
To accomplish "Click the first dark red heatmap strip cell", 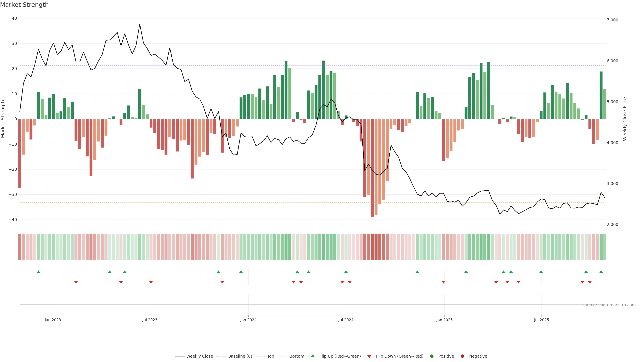I will pos(20,247).
